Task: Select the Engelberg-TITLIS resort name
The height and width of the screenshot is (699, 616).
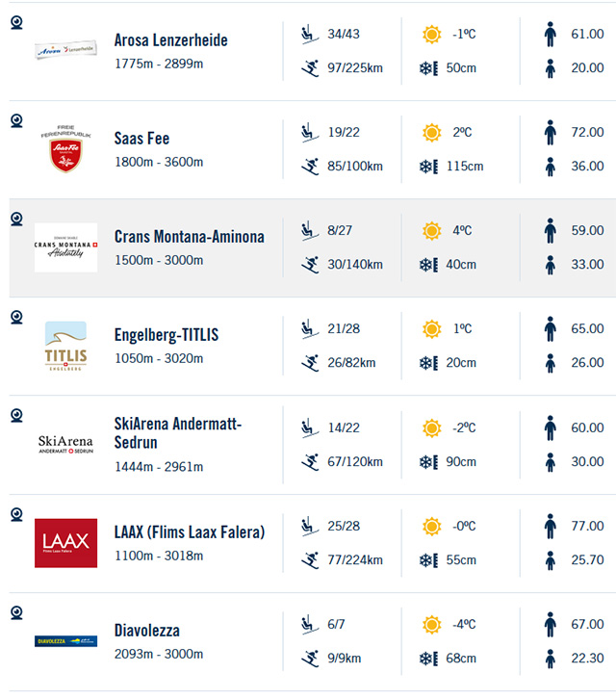Action: (167, 335)
